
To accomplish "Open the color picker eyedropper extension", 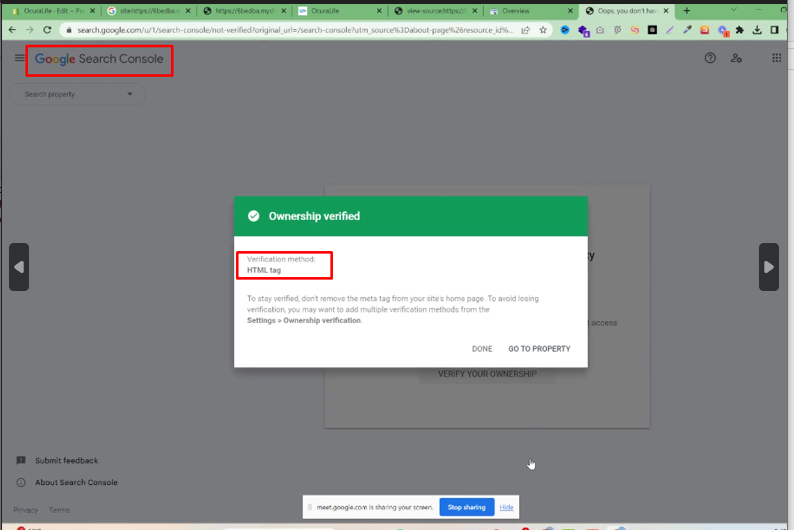I will [687, 30].
